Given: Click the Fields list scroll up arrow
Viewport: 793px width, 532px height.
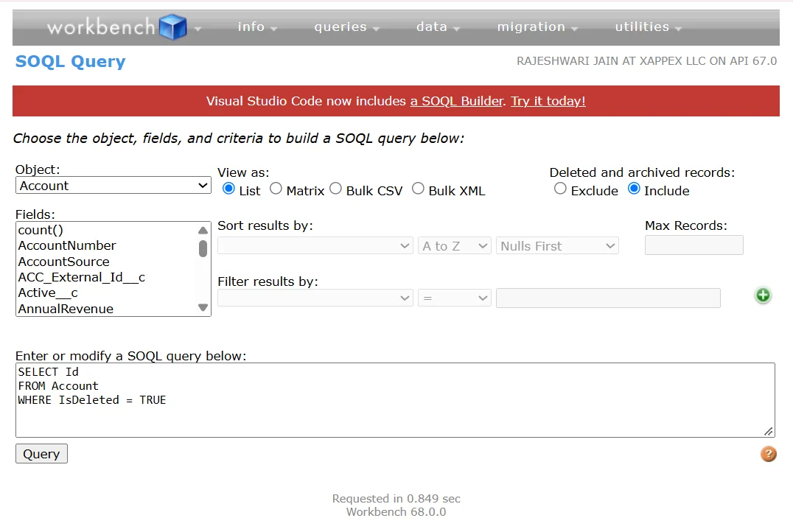Looking at the screenshot, I should (203, 230).
